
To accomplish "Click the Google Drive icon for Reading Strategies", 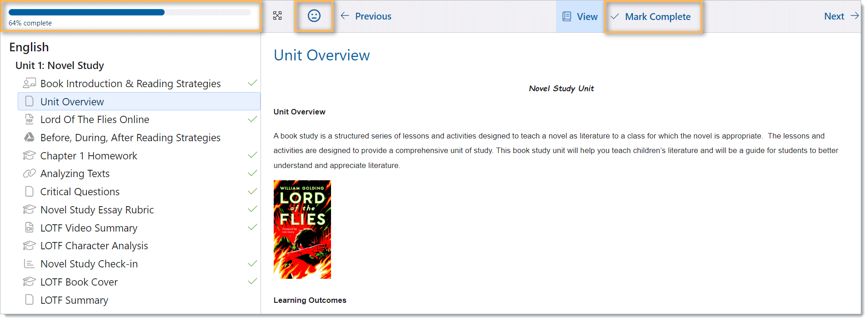I will pos(29,137).
